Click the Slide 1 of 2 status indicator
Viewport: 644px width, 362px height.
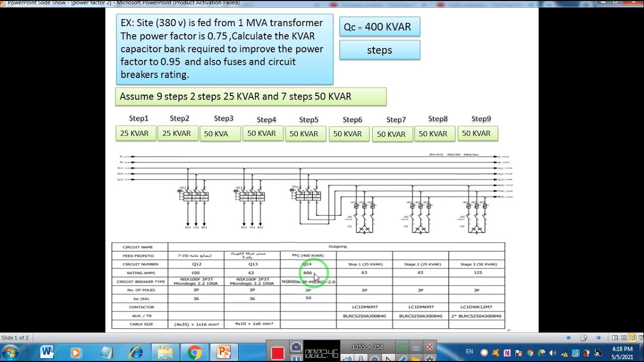click(15, 338)
